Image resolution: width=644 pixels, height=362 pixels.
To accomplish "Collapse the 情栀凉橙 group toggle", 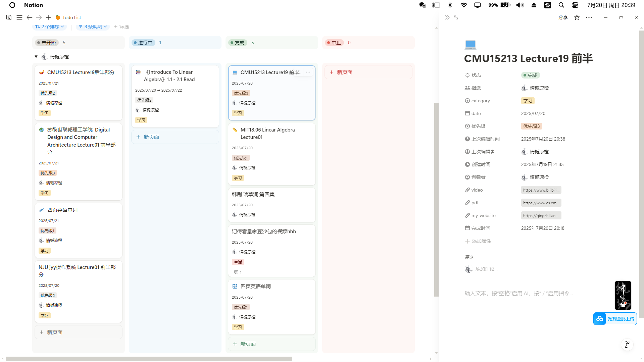I will (x=36, y=57).
